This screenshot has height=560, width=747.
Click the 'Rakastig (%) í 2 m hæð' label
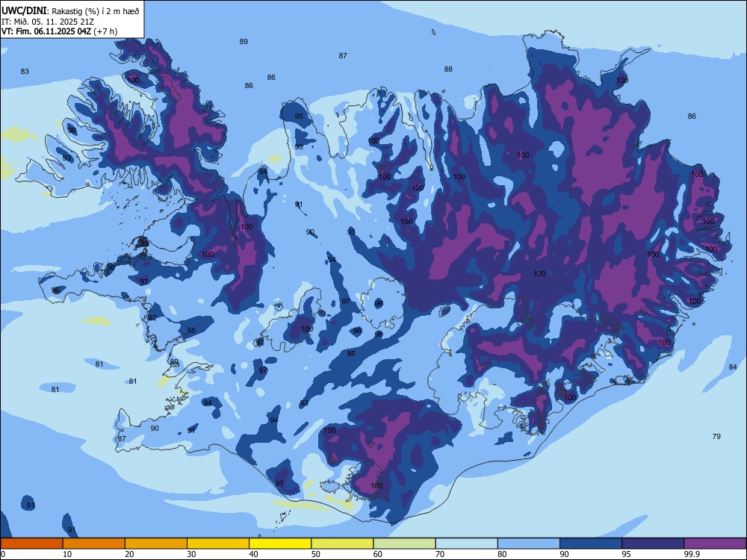point(96,11)
